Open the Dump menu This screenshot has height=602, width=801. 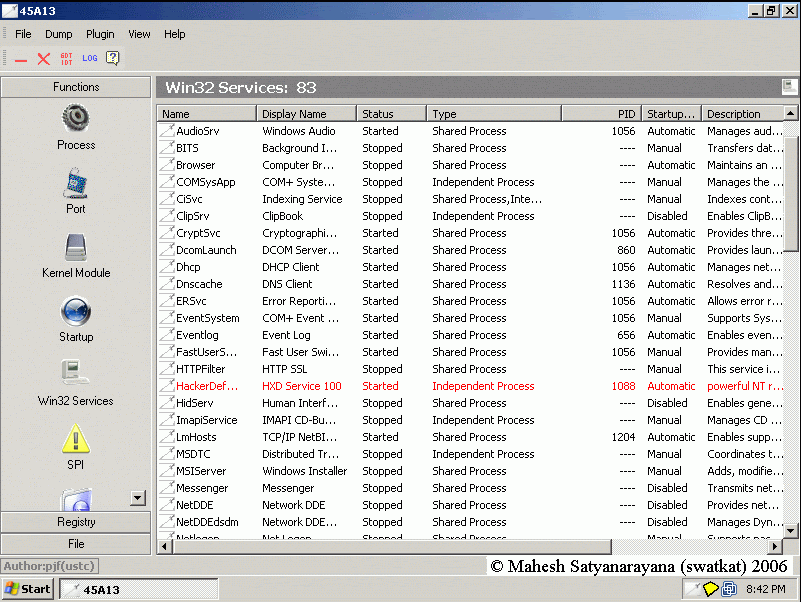tap(59, 34)
